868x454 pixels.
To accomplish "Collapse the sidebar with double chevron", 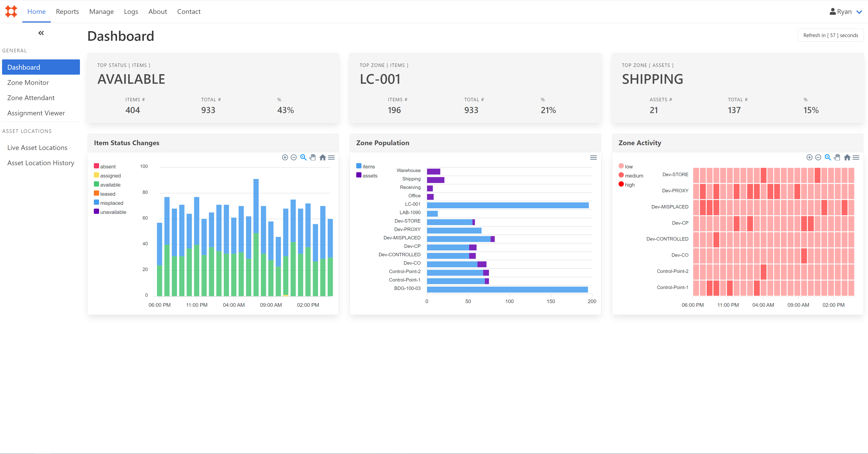I will click(x=41, y=33).
